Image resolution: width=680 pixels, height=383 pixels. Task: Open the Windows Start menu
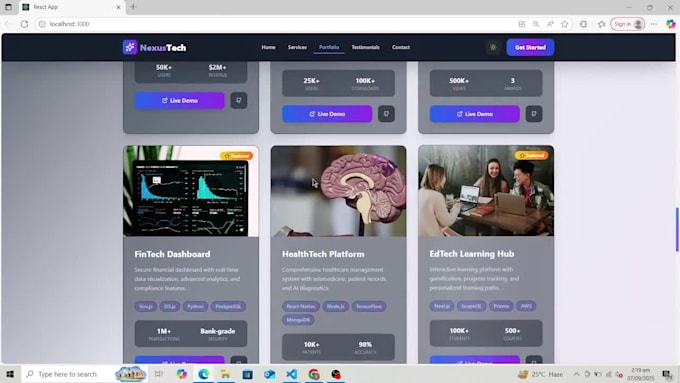(10, 374)
